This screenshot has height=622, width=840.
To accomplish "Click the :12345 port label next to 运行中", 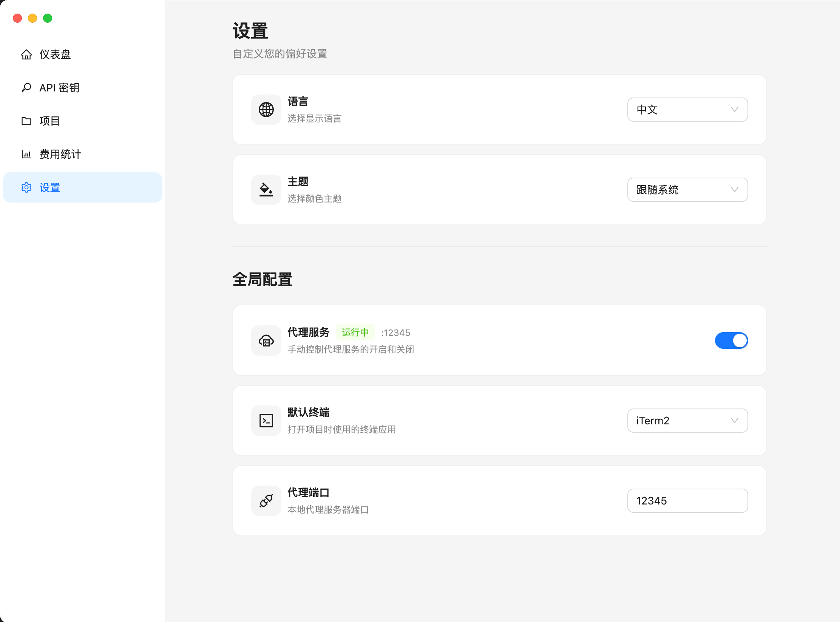I will tap(395, 333).
